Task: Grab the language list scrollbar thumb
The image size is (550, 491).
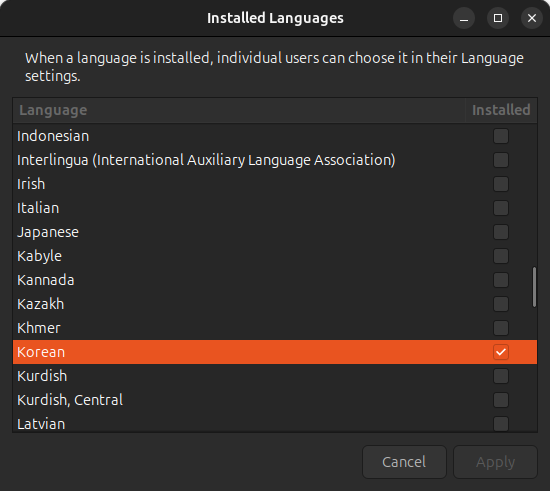Action: [x=534, y=287]
